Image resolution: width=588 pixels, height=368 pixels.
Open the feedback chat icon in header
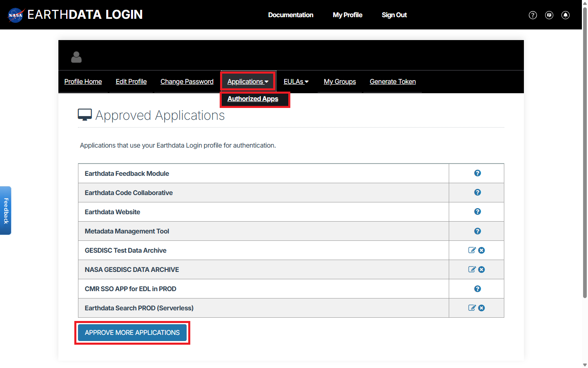549,15
